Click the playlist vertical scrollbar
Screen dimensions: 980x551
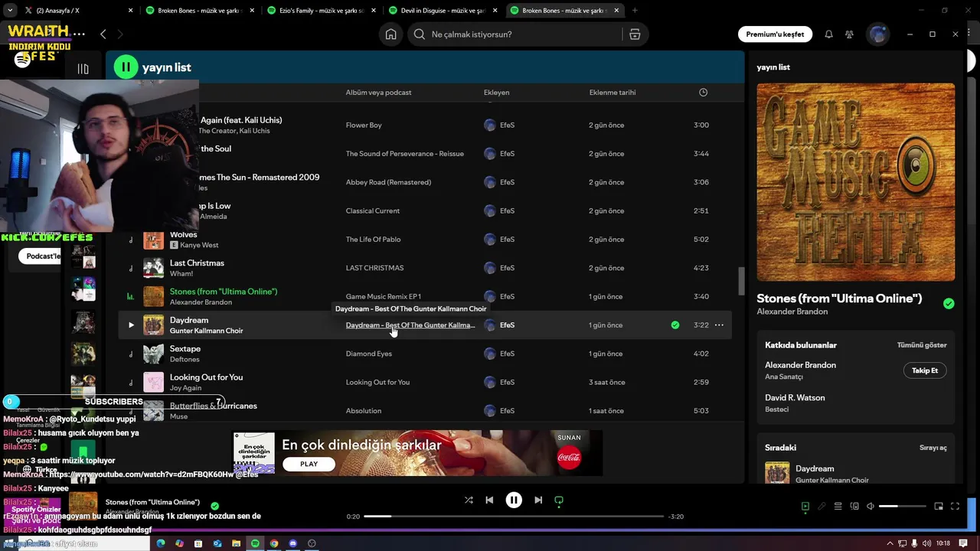pyautogui.click(x=740, y=281)
